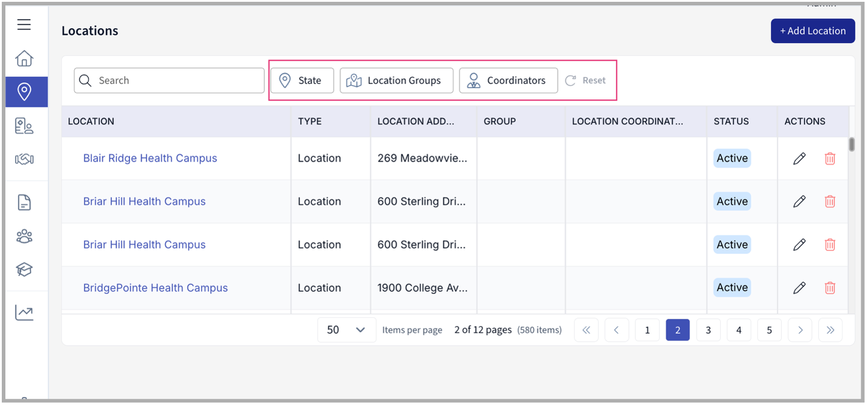868x406 pixels.
Task: Open the BridgePointe Health Campus link
Action: tap(156, 288)
